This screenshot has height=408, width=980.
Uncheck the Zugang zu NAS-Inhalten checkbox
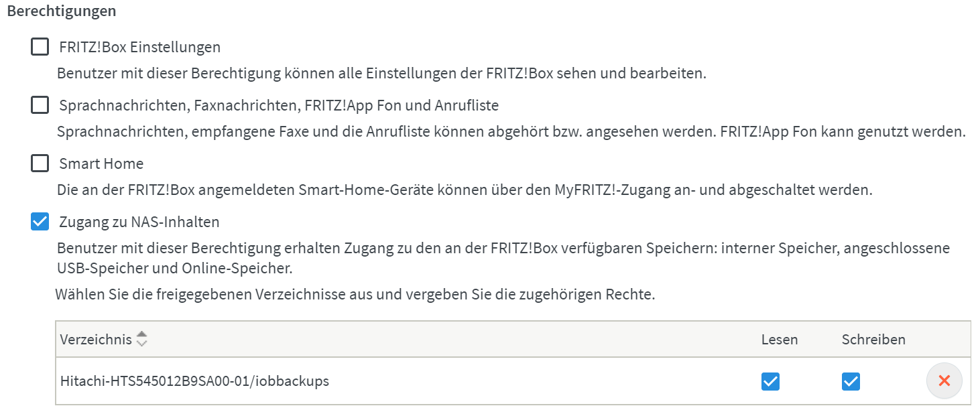tap(40, 222)
